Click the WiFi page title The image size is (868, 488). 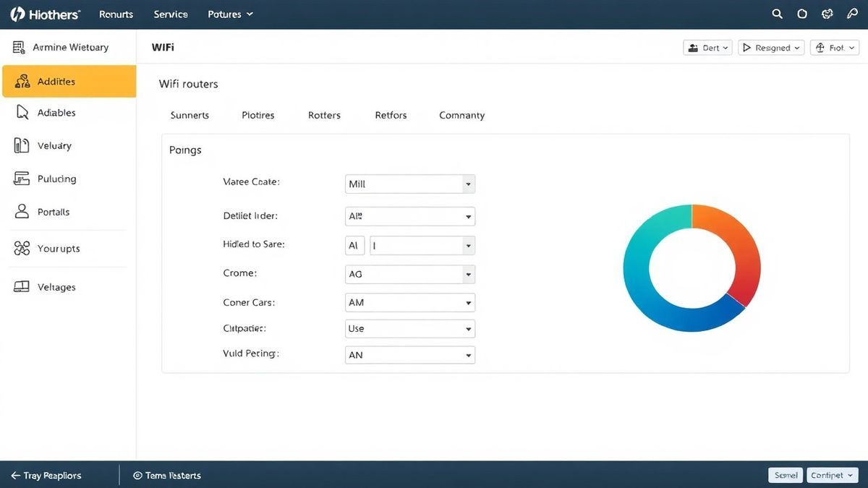coord(163,47)
